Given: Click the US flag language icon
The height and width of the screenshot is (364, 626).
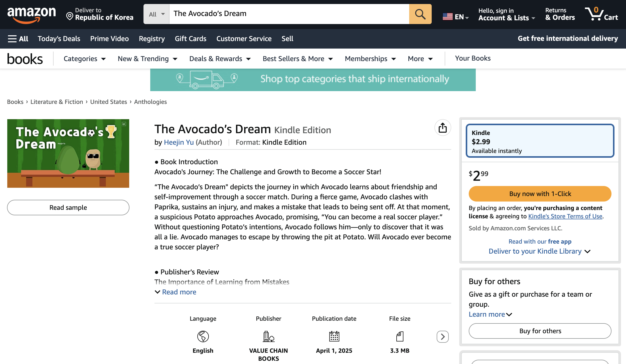Looking at the screenshot, I should point(448,17).
